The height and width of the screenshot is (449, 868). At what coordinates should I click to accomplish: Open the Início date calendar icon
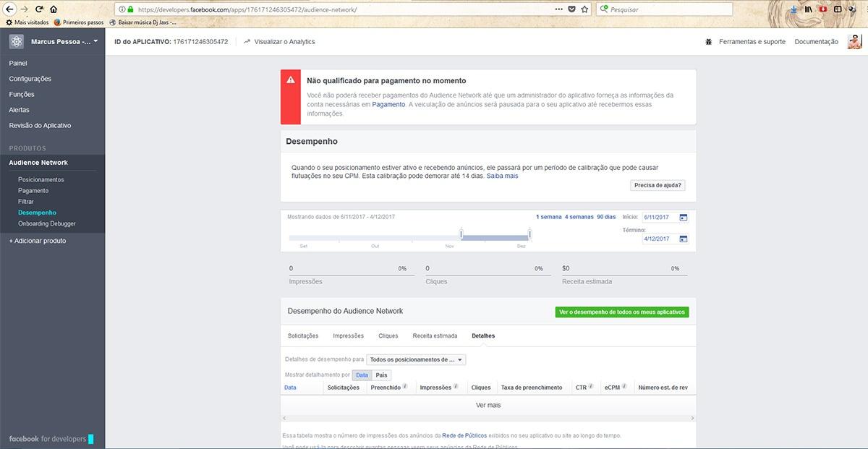tap(684, 217)
